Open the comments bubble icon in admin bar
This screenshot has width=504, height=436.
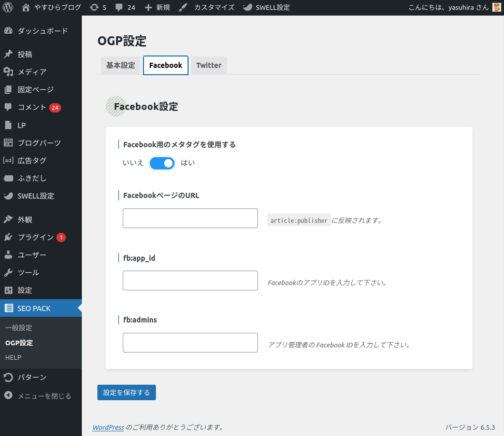119,8
